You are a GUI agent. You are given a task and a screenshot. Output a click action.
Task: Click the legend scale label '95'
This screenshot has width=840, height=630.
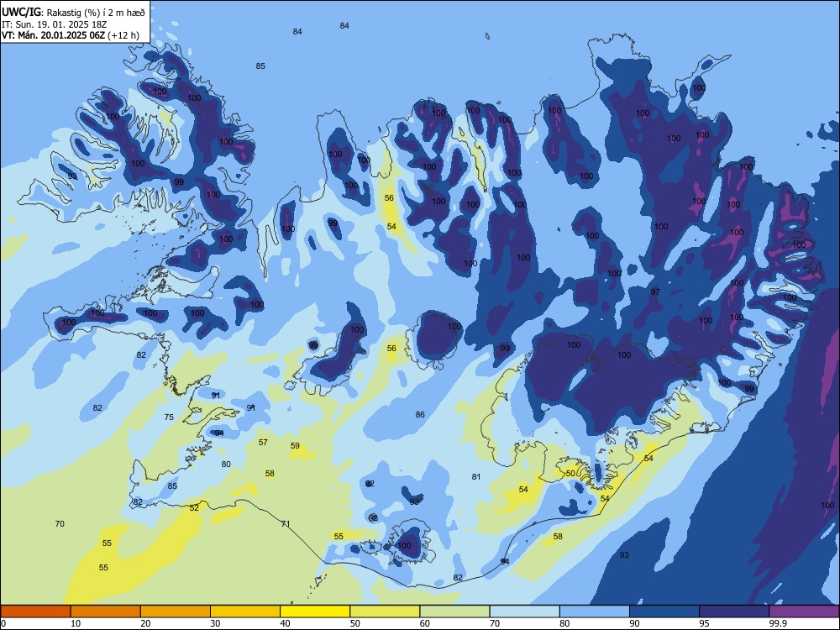(704, 623)
